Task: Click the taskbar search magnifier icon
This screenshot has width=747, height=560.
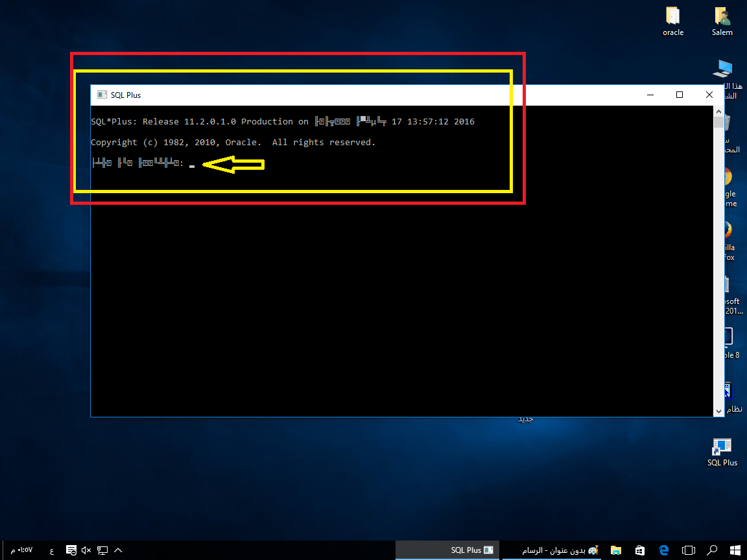Action: [711, 550]
